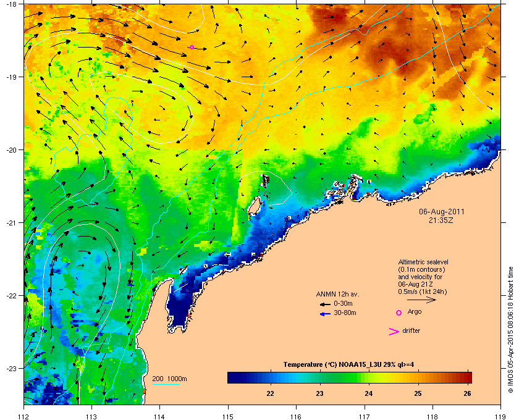Click the 0.5m/s velocity scale arrow
Image resolution: width=519 pixels, height=420 pixels.
421,300
